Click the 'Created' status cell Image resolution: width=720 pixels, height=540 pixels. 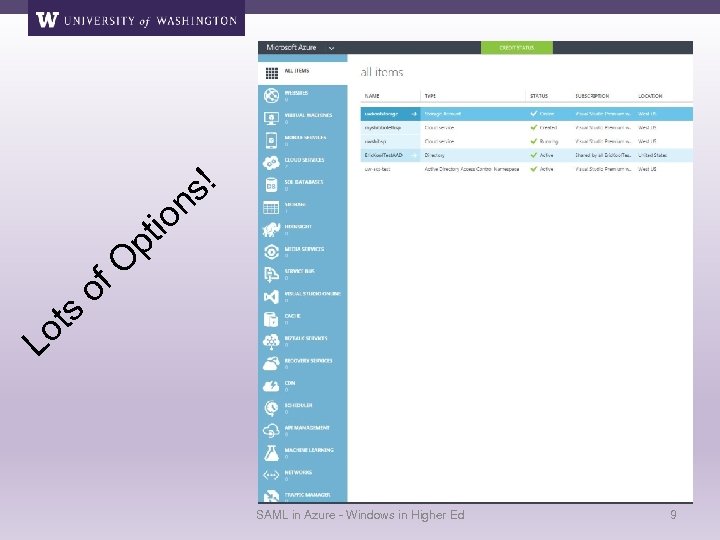point(544,128)
